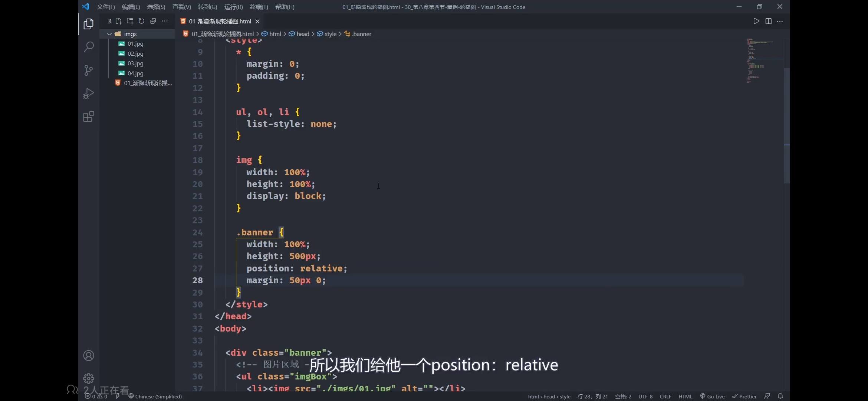Click Prettier status bar button
Viewport: 868px width, 401px height.
744,397
